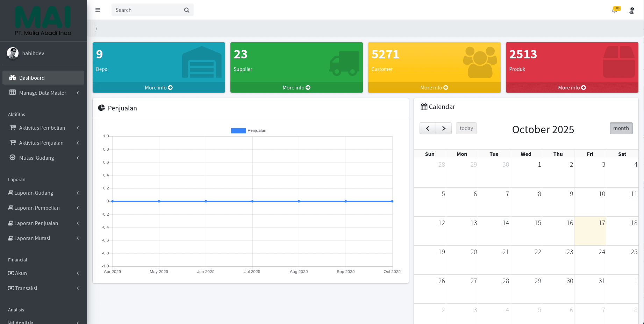Click habibdev profile picture in sidebar
Image resolution: width=644 pixels, height=324 pixels.
[13, 53]
